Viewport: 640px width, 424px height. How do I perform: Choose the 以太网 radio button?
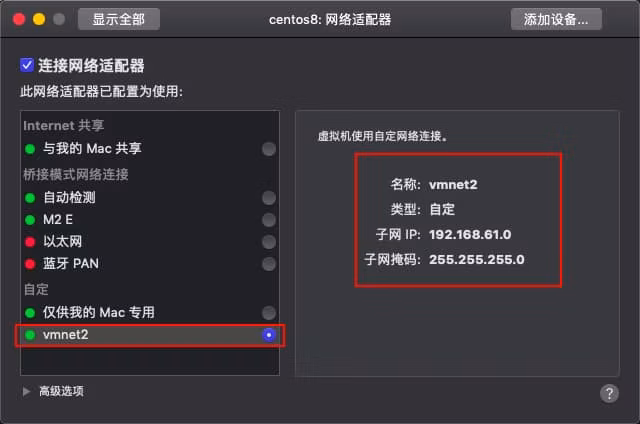click(269, 242)
